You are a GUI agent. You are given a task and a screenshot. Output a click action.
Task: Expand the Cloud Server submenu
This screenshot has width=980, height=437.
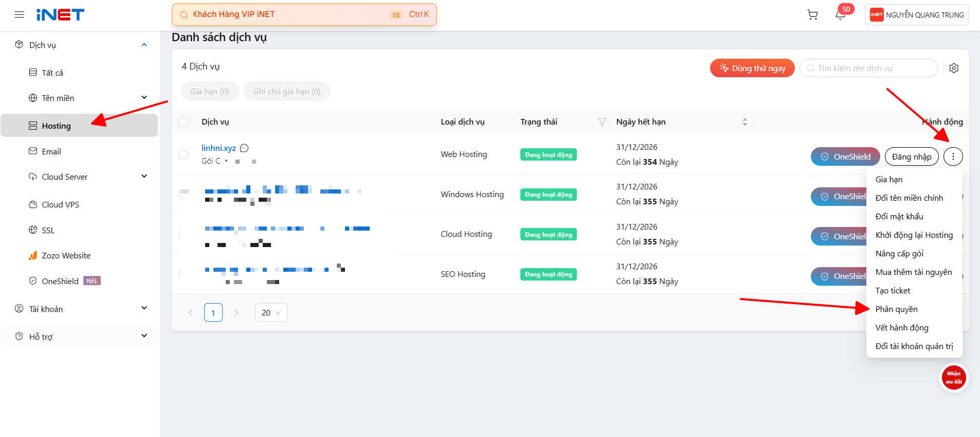coord(144,177)
